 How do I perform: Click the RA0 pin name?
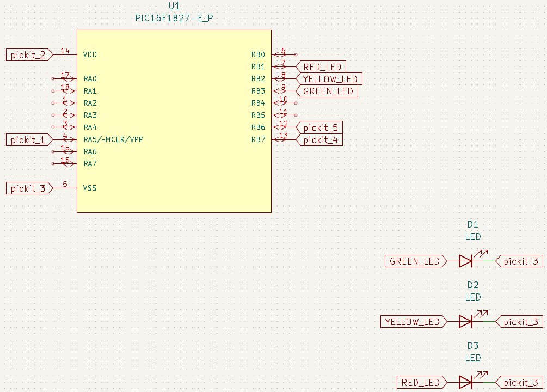(x=90, y=78)
